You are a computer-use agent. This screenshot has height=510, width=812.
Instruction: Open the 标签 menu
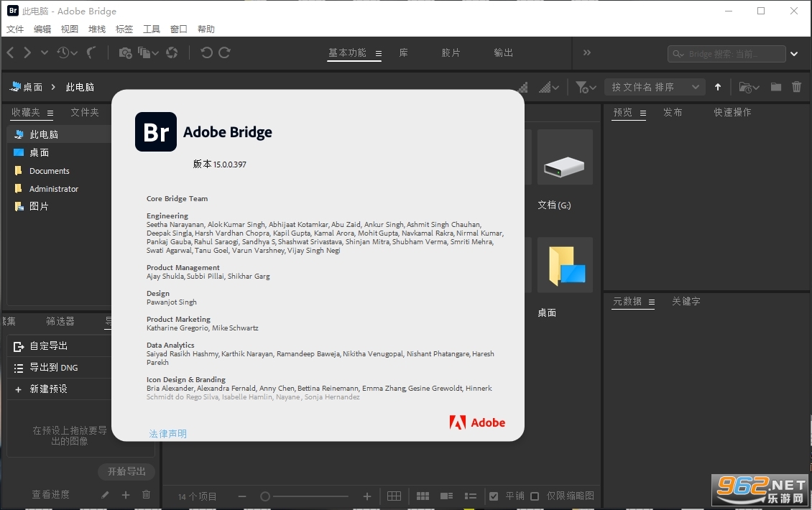(124, 29)
